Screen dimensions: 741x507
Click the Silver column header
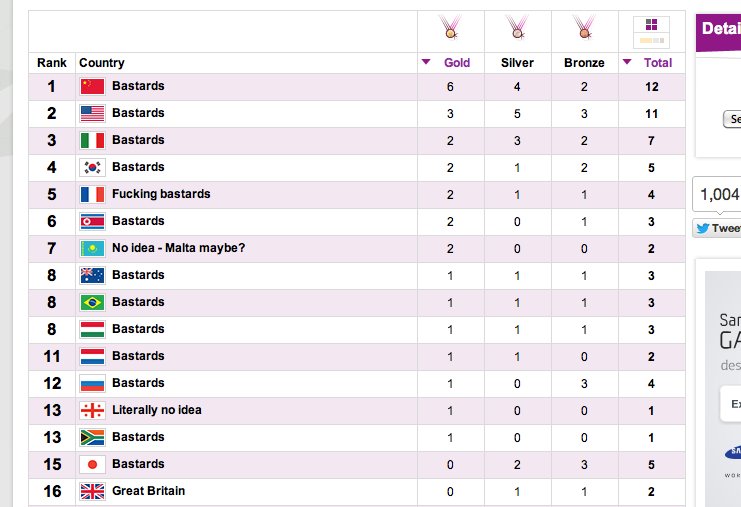517,62
